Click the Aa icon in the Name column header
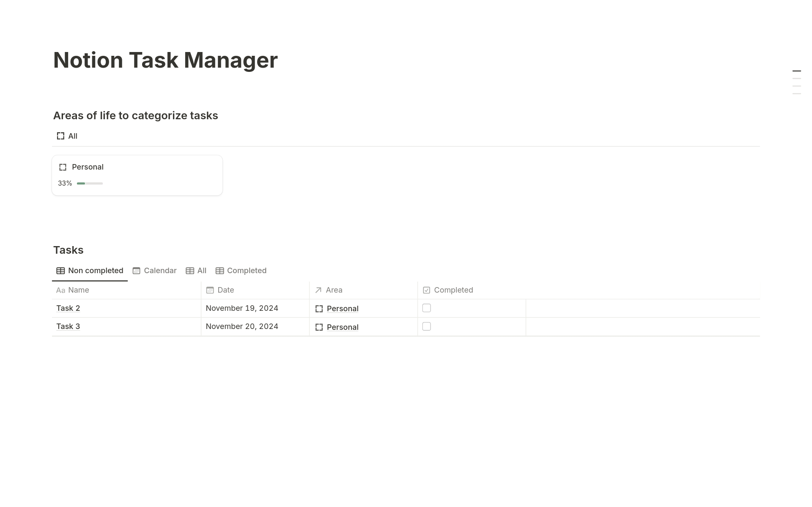 [60, 290]
